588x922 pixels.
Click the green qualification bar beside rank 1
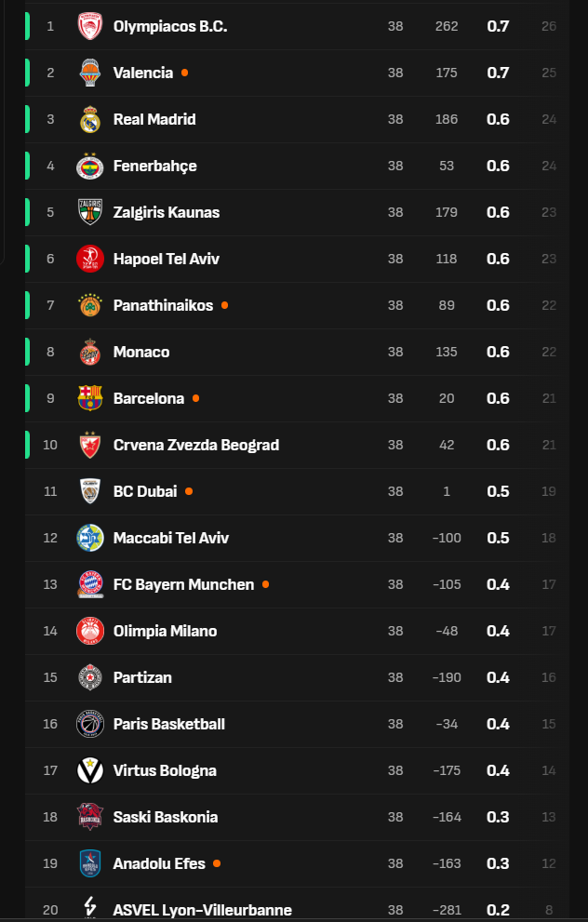(29, 26)
